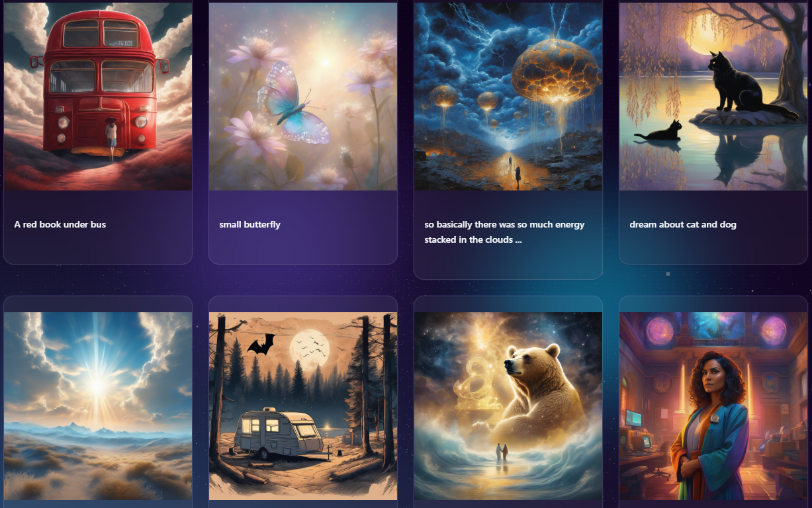
Task: Open the woman in blue robe image
Action: coord(713,406)
